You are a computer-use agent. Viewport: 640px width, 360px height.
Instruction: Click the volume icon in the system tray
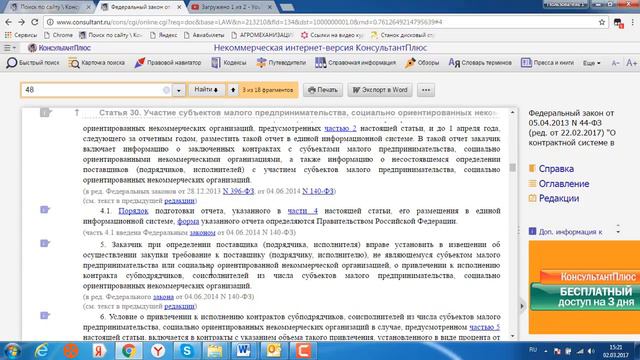[x=591, y=351]
